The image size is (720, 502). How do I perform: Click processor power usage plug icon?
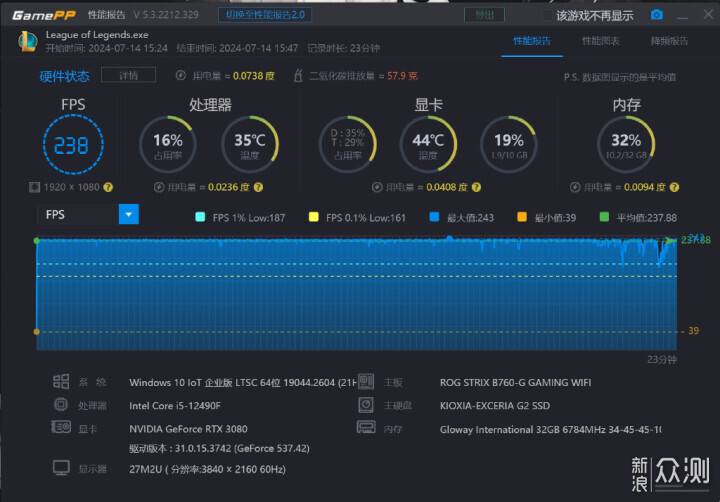[159, 187]
